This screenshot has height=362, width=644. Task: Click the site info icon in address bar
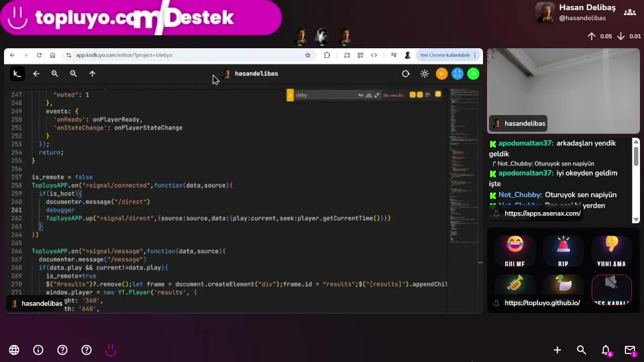tap(68, 55)
